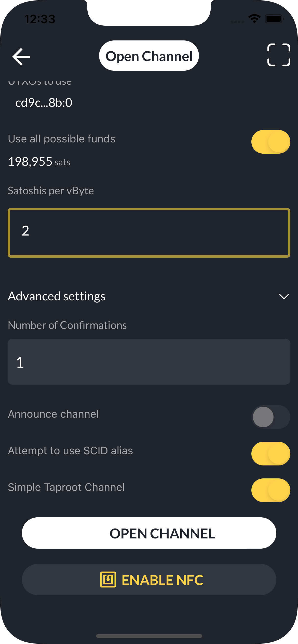Viewport: 298px width, 644px height.
Task: Focus the Satoshis per vByte field
Action: click(x=149, y=233)
